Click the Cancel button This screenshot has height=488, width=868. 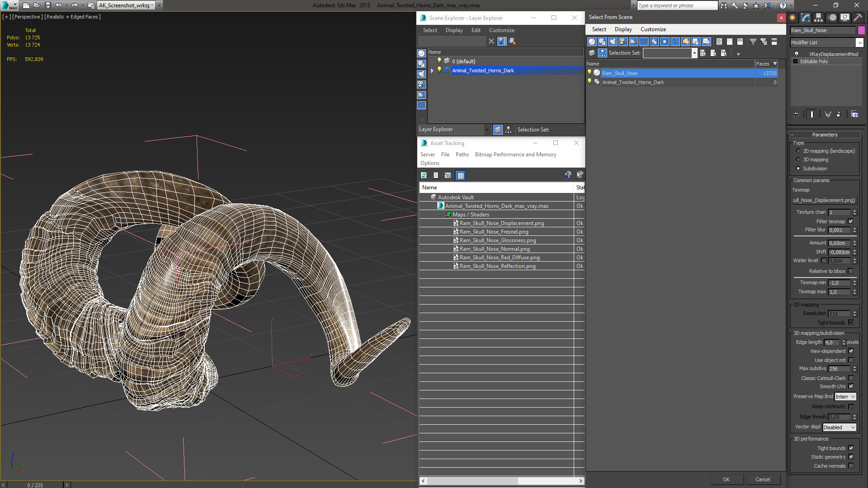[x=762, y=479]
